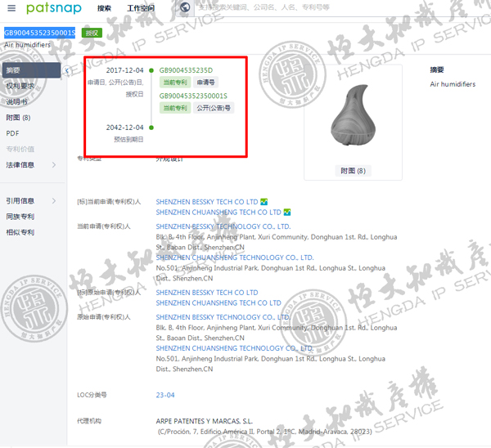This screenshot has width=491, height=448.
Task: Click the highlighted patent number GB90045352350001S header
Action: [x=39, y=33]
